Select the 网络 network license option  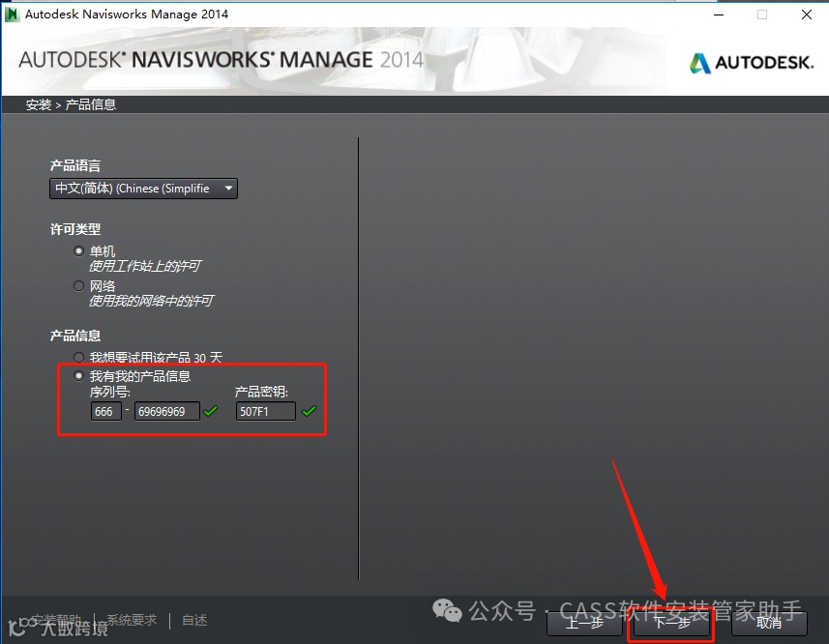(78, 286)
